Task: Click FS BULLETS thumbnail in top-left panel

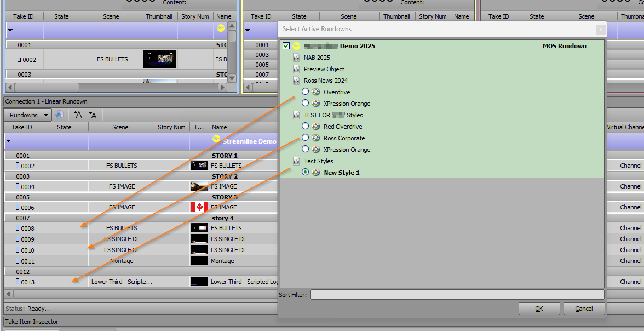Action: coord(159,59)
